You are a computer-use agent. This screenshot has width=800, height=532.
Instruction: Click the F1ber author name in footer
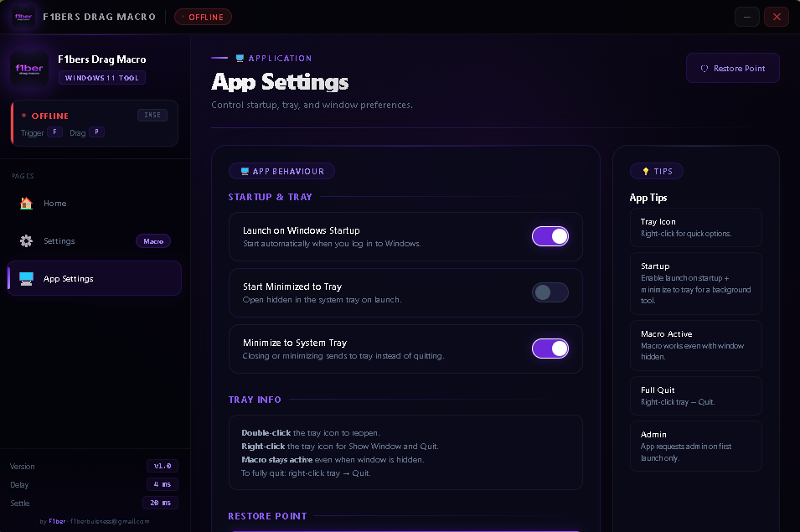click(57, 521)
